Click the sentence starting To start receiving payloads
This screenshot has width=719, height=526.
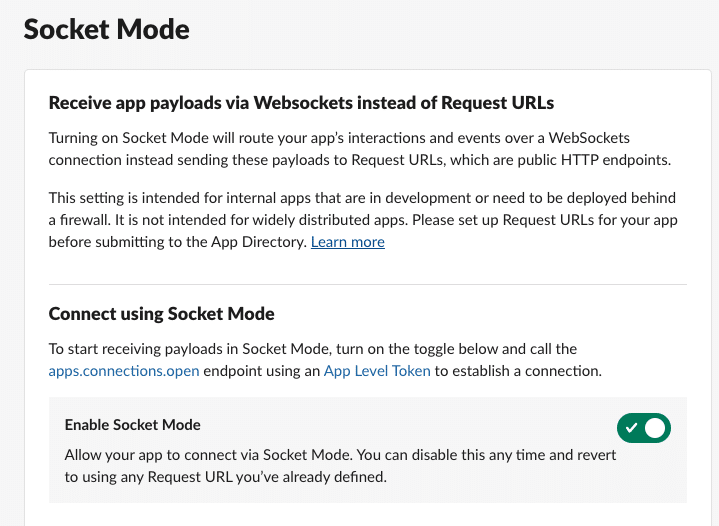(325, 360)
